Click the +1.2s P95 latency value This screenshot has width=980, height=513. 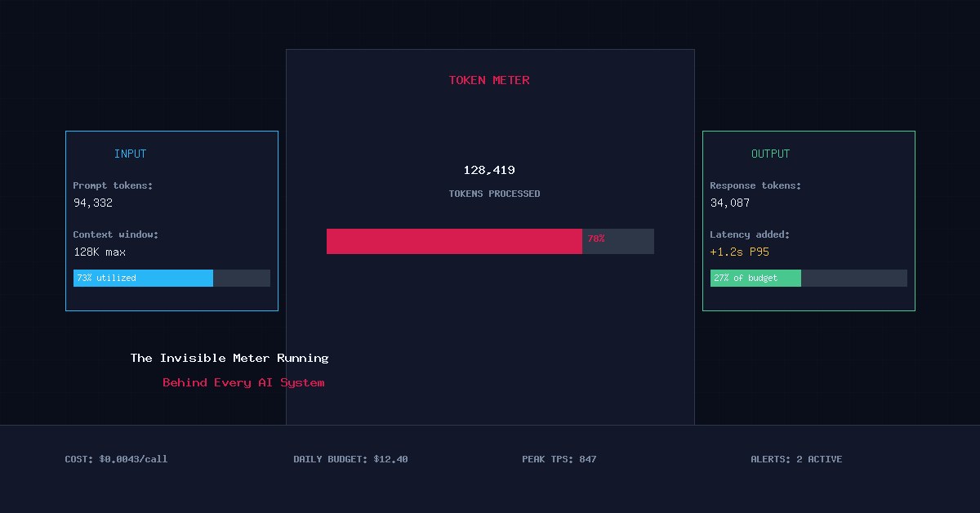pyautogui.click(x=740, y=252)
